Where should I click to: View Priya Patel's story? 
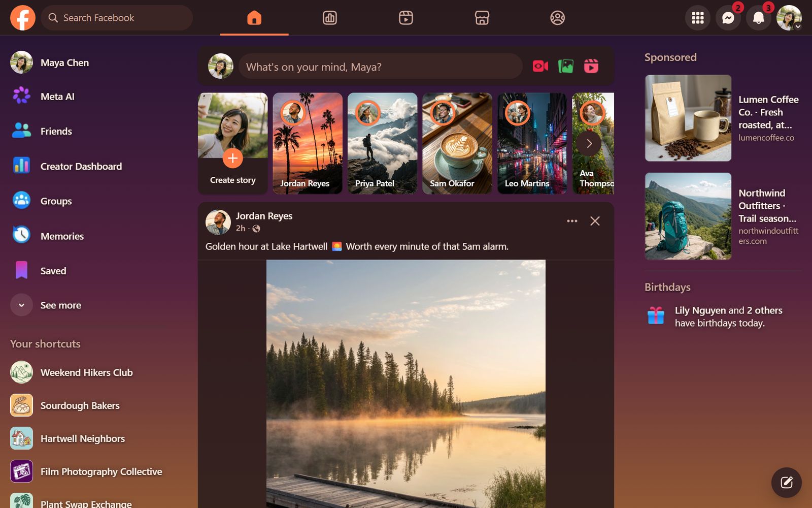tap(383, 143)
